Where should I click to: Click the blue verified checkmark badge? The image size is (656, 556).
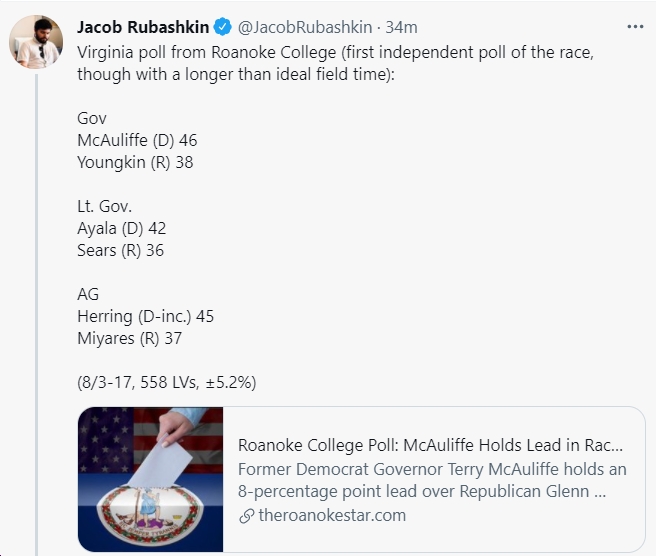223,27
